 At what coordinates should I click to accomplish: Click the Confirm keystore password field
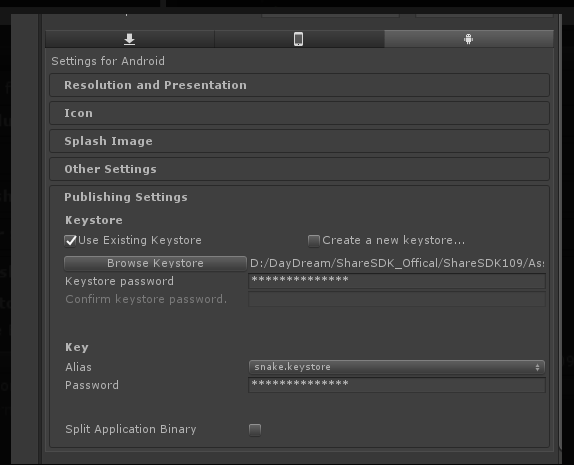397,300
